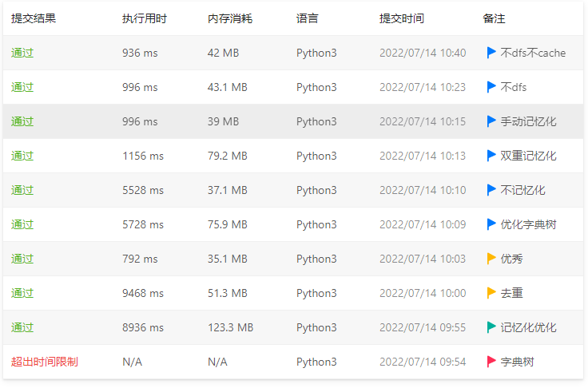Click the blue flag beside 不dfs不cache
Viewport: 588px width, 388px height.
[x=491, y=53]
